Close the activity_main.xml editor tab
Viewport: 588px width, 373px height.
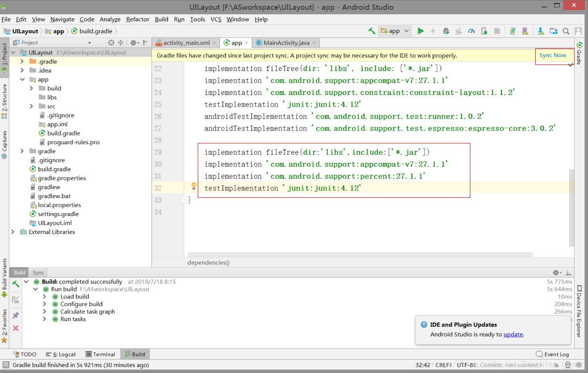[216, 43]
